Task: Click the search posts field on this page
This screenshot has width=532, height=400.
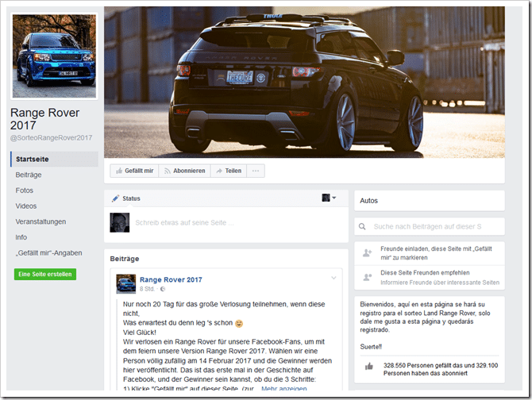Action: click(x=430, y=226)
